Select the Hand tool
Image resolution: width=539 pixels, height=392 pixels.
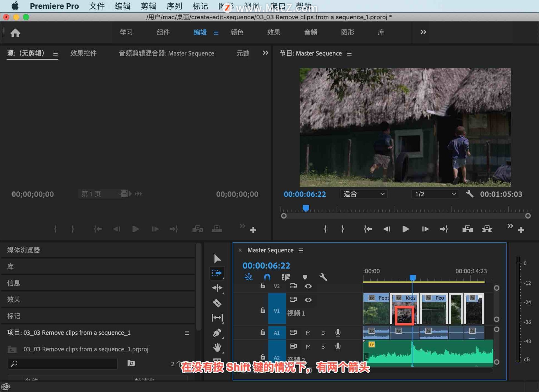(x=217, y=347)
